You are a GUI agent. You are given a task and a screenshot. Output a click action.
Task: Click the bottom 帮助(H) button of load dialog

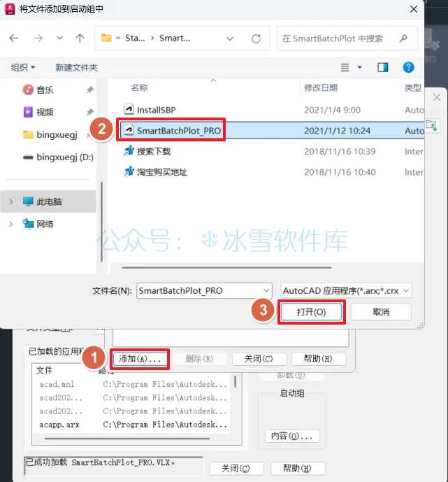[298, 469]
